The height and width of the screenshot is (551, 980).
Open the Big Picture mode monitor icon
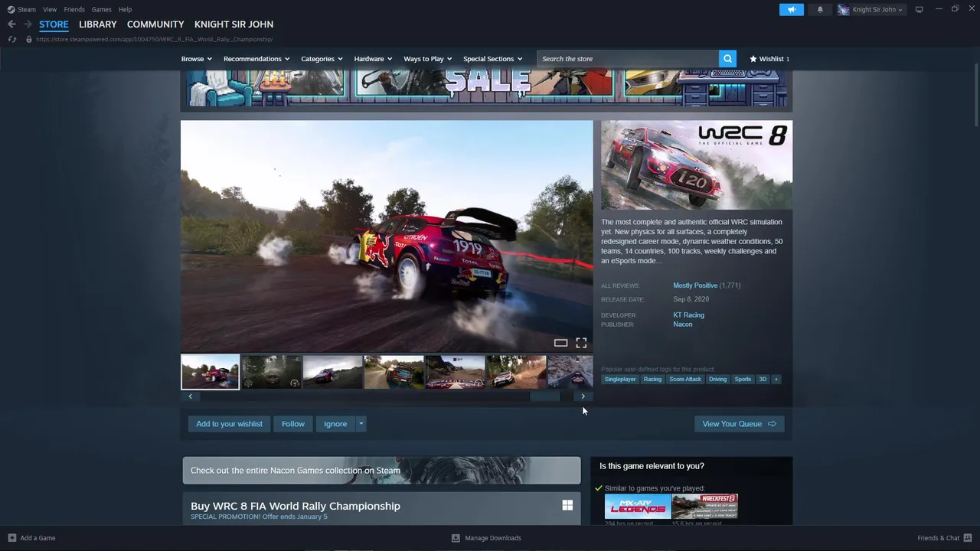(x=919, y=9)
